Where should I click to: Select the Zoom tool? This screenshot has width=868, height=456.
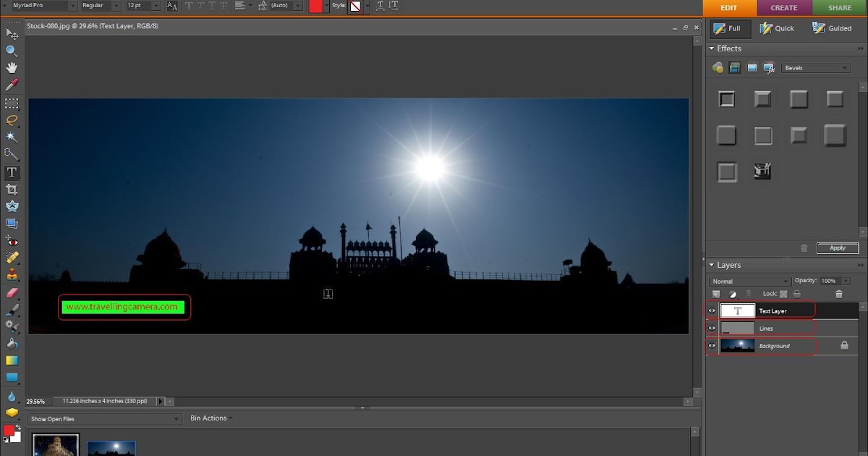[12, 51]
